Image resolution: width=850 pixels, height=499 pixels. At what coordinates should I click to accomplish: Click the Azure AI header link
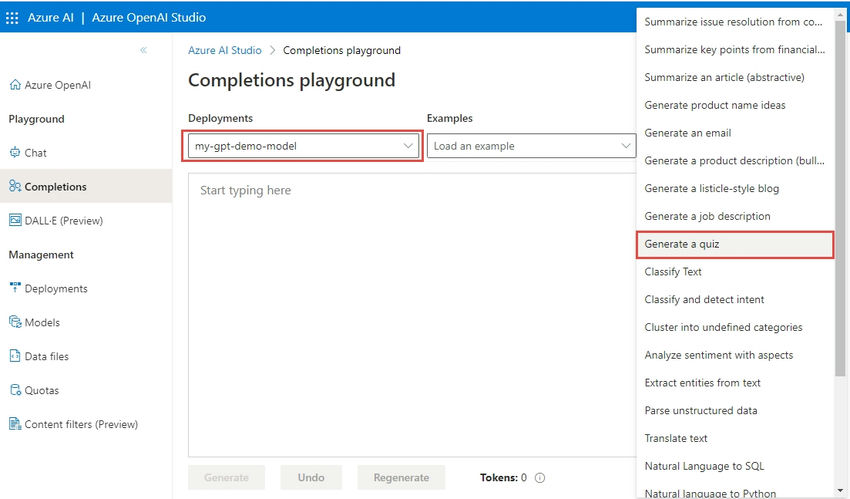coord(50,17)
